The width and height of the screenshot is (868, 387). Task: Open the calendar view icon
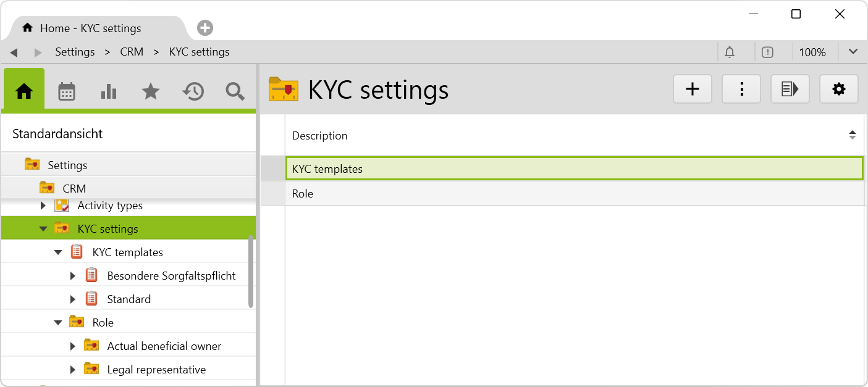click(x=67, y=91)
